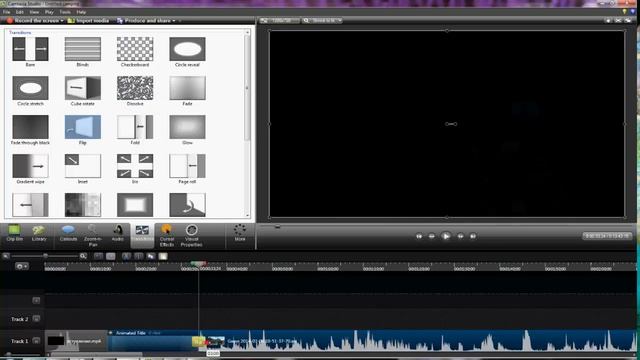Choose the Inset transition
640x360 pixels.
(82, 166)
